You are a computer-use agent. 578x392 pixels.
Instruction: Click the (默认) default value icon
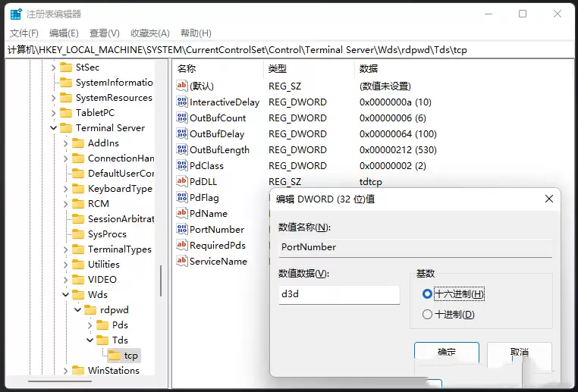pos(182,86)
